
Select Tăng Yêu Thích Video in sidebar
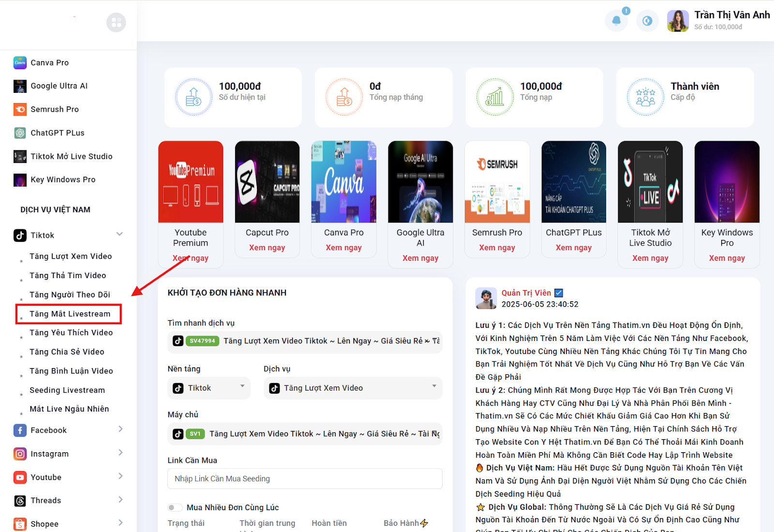[71, 333]
